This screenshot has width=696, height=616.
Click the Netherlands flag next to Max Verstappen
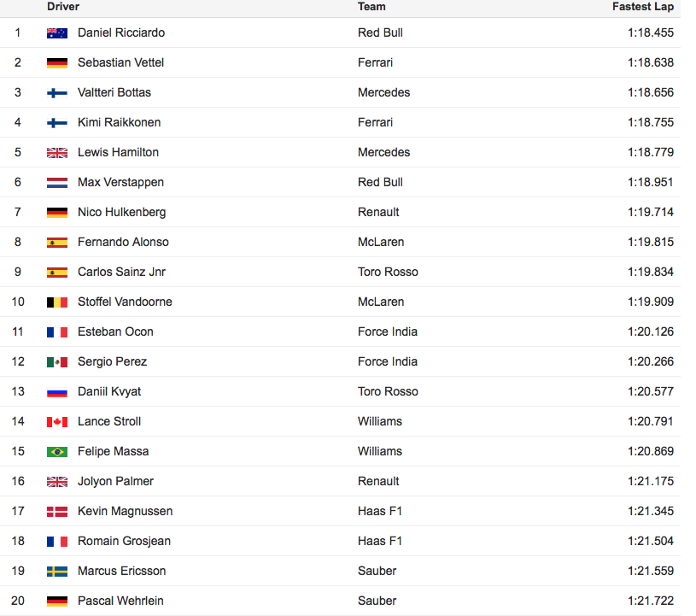point(57,183)
